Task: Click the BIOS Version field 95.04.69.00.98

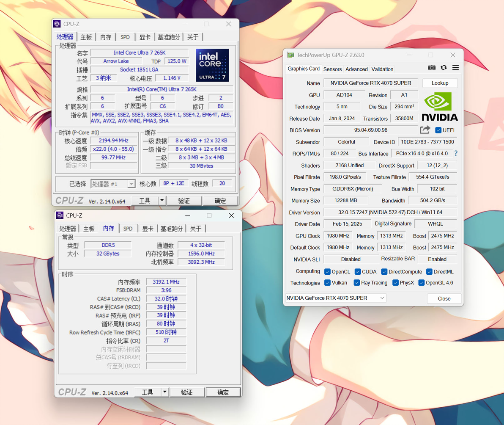Action: coord(371,130)
